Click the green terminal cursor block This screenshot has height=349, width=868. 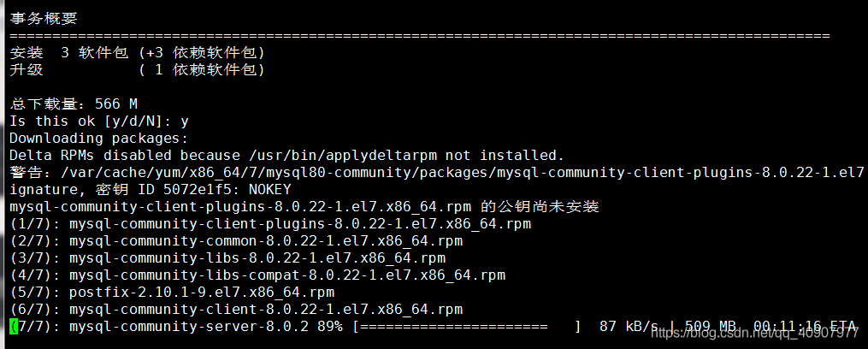(14, 326)
